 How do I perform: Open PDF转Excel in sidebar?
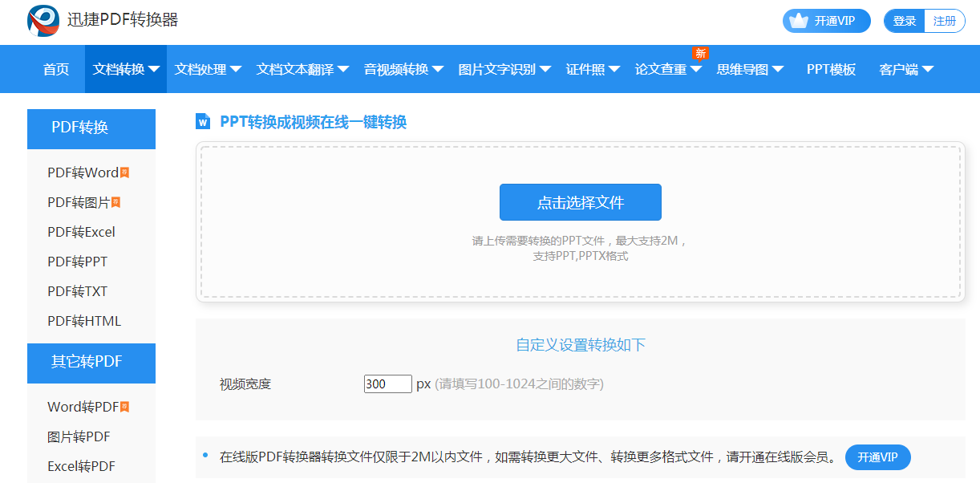(x=81, y=232)
